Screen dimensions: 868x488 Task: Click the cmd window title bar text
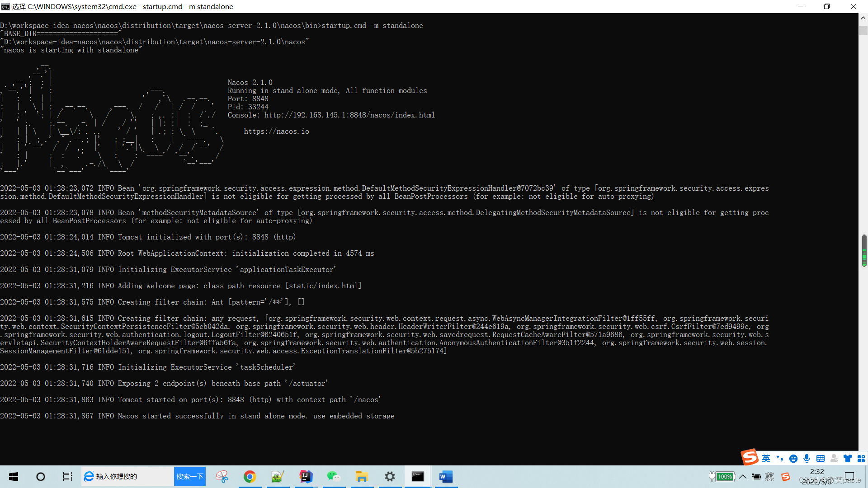(x=123, y=6)
